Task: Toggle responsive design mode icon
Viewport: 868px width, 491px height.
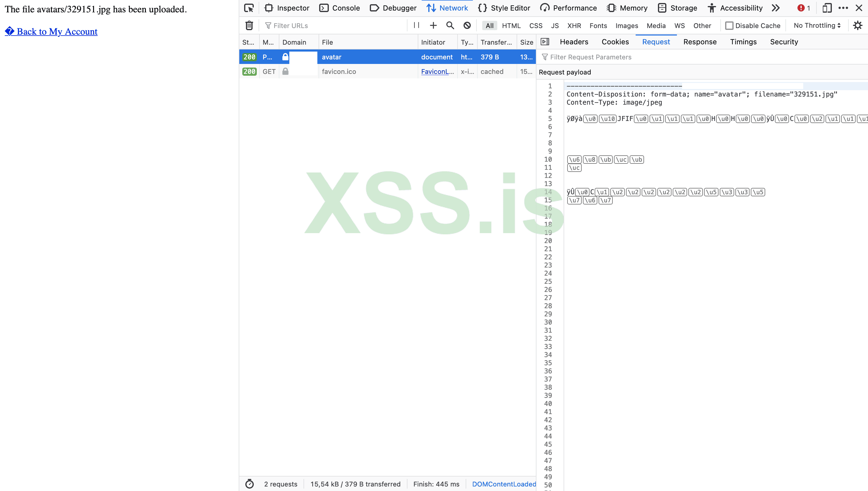Action: [827, 8]
